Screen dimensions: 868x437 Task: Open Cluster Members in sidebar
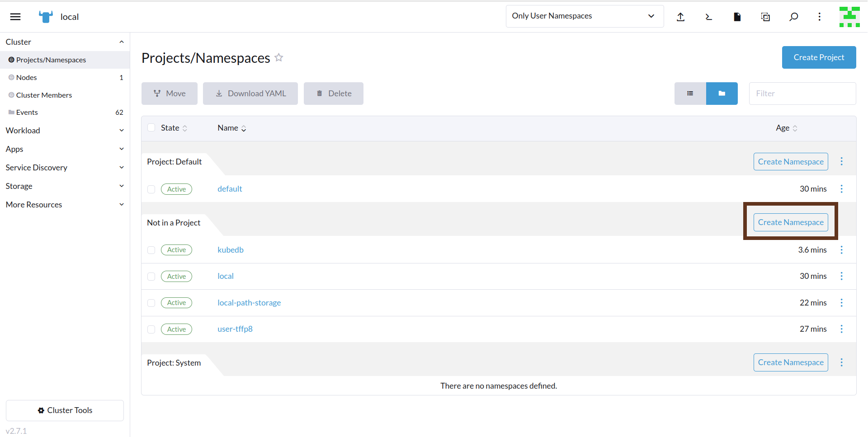pyautogui.click(x=44, y=95)
